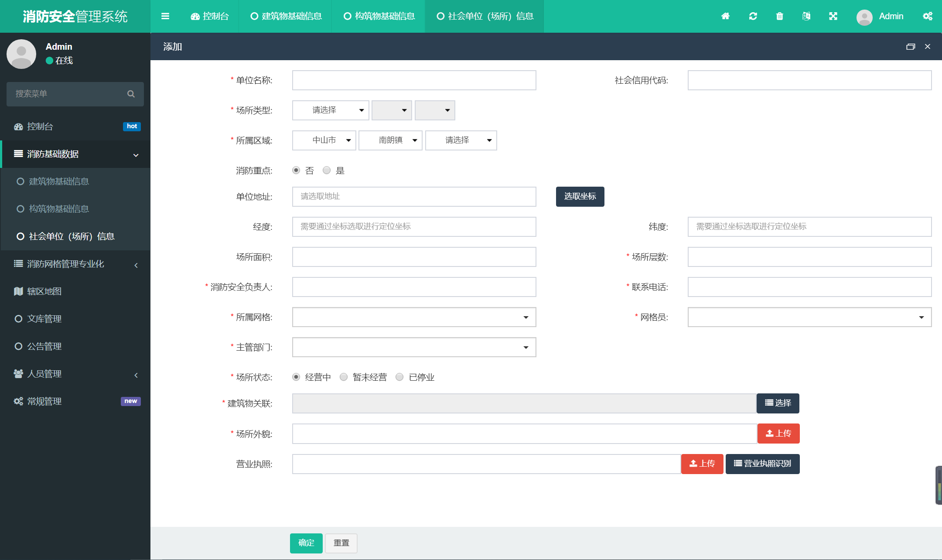The image size is (942, 560).
Task: Focus the 消防安全负责人 input field
Action: [414, 287]
